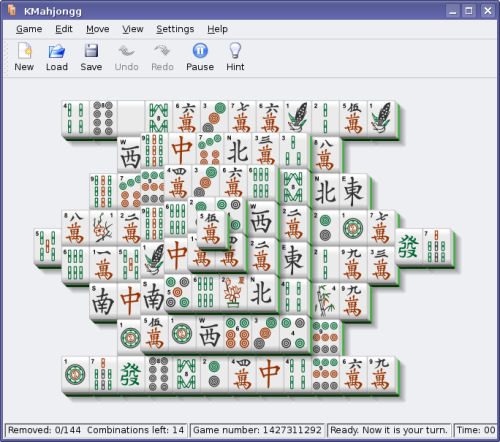The image size is (500, 442).
Task: Click the 'Game number: 1427311292' status field
Action: [257, 430]
